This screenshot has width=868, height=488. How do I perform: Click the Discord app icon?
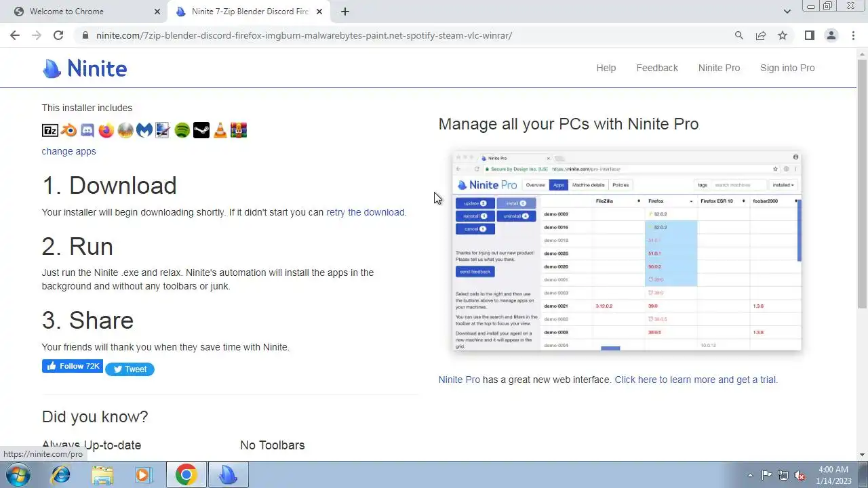[87, 130]
